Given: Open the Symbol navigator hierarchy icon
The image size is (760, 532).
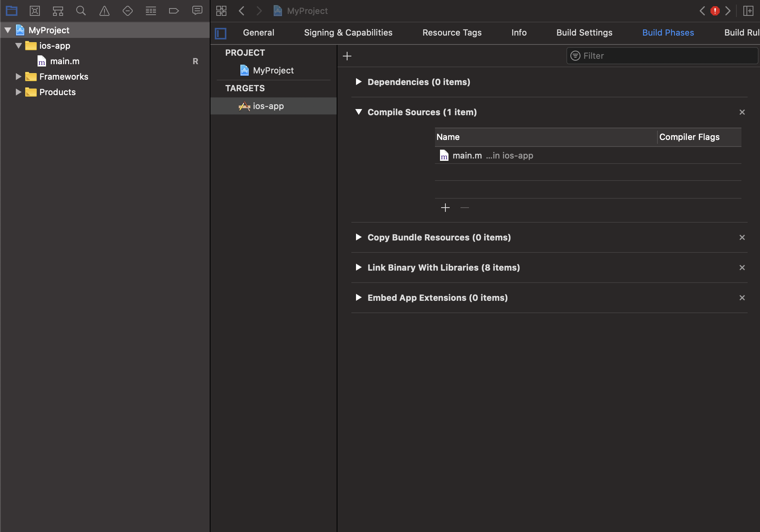Looking at the screenshot, I should [58, 11].
